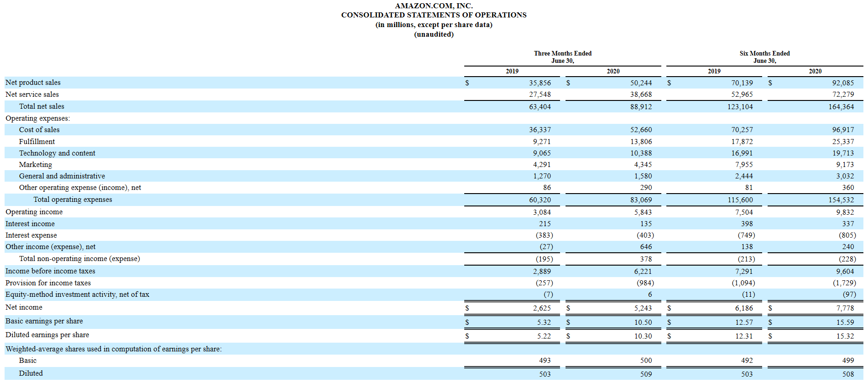Select the 'Net product sales' row label

tap(33, 83)
